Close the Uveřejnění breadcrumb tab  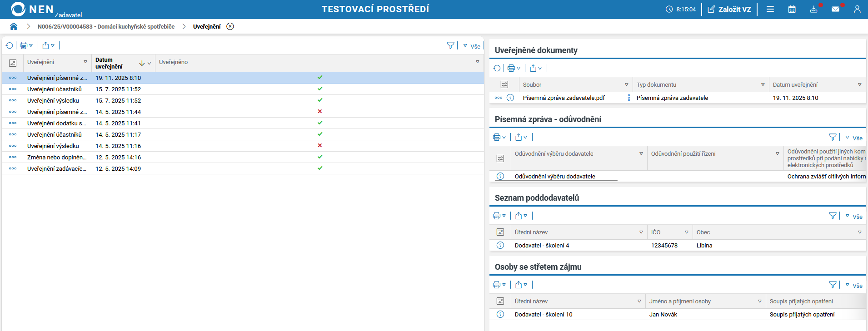230,26
